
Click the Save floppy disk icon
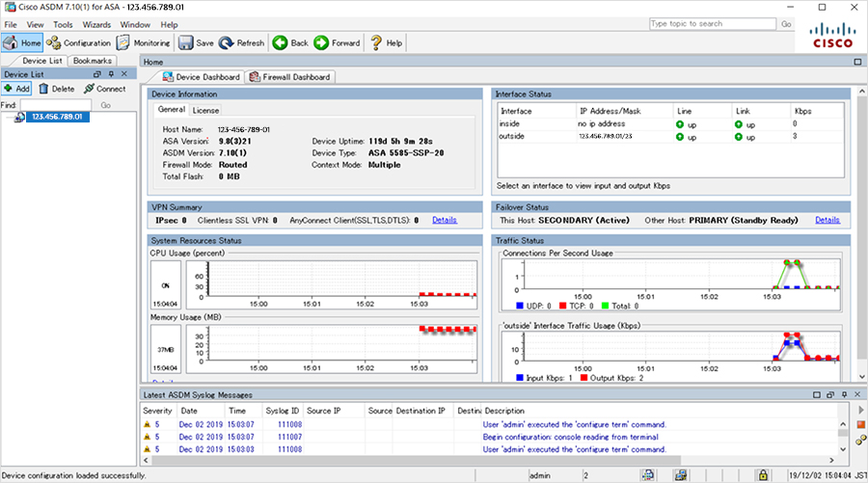pos(185,42)
